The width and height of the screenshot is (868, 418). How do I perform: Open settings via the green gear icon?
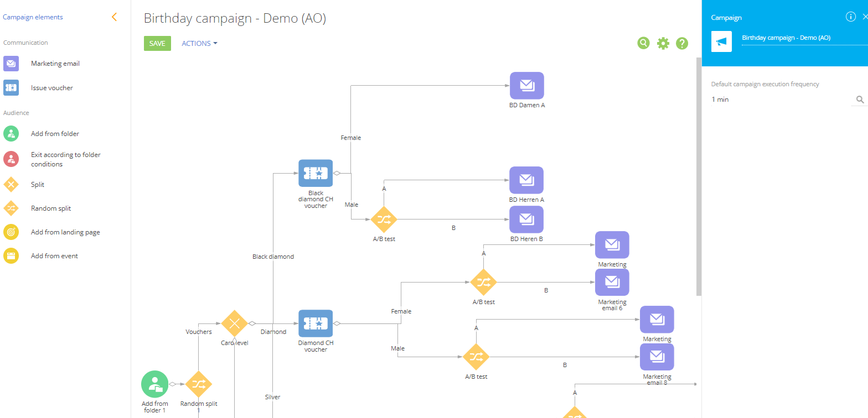[x=663, y=43]
